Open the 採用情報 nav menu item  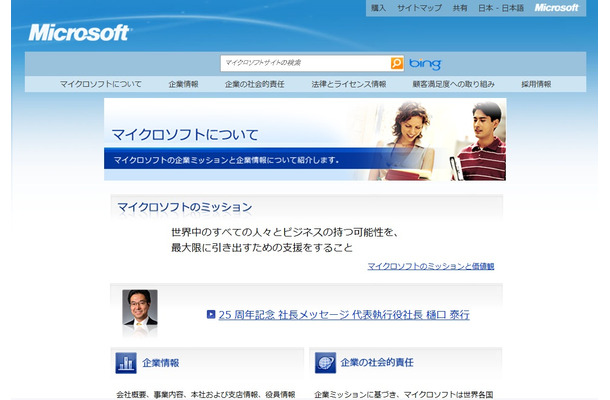pos(536,84)
